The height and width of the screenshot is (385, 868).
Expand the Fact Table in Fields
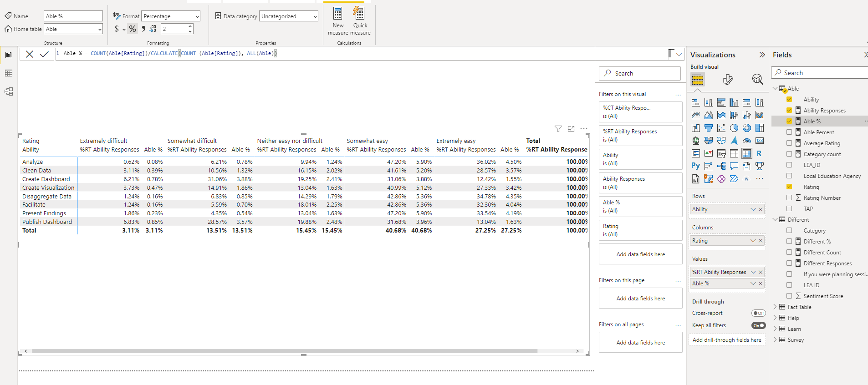pyautogui.click(x=775, y=307)
